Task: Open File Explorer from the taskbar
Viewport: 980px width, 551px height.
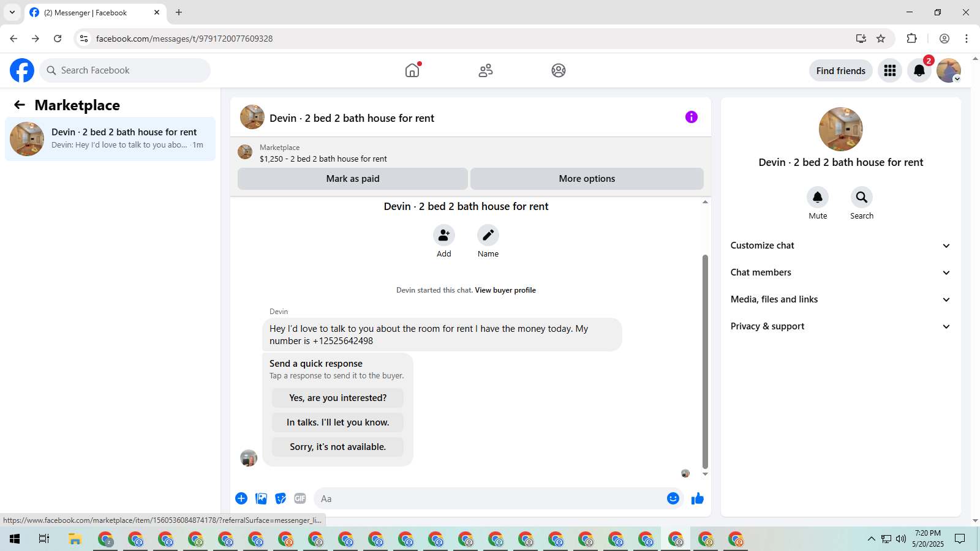Action: click(75, 539)
